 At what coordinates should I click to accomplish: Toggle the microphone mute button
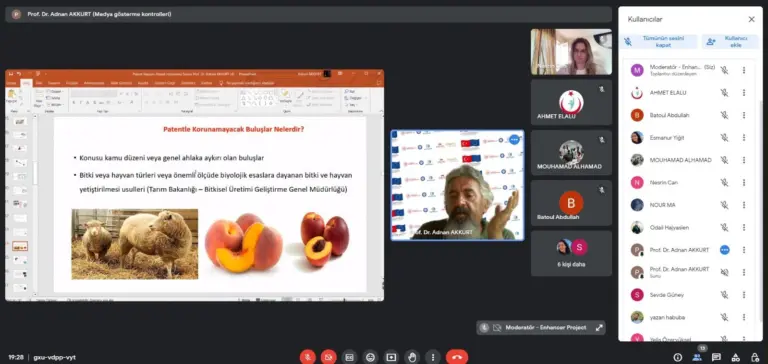[x=308, y=357]
